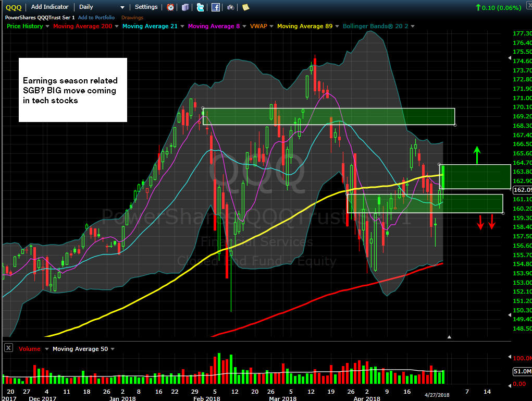Click the arrow marker near 174.60 price
532x401 pixels.
point(510,58)
